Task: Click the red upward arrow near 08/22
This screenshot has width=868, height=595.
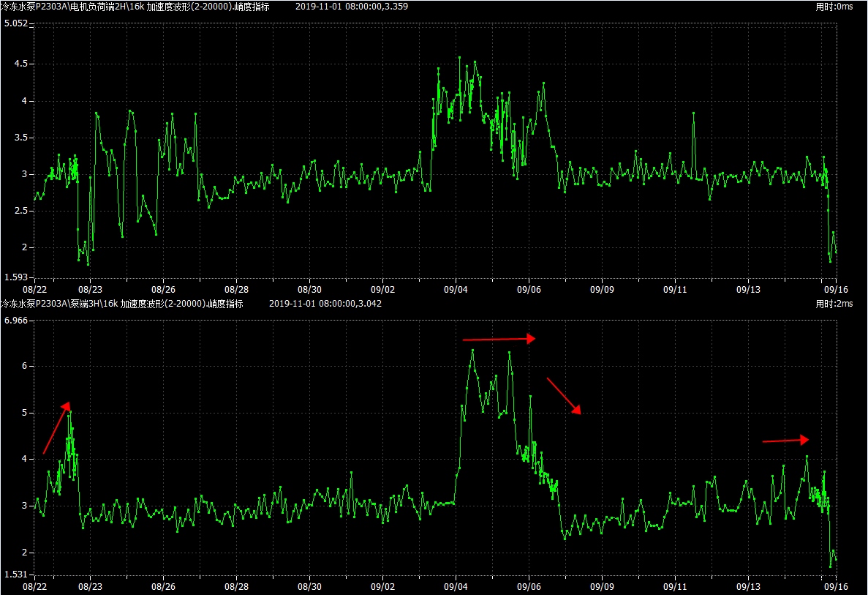Action: (56, 428)
